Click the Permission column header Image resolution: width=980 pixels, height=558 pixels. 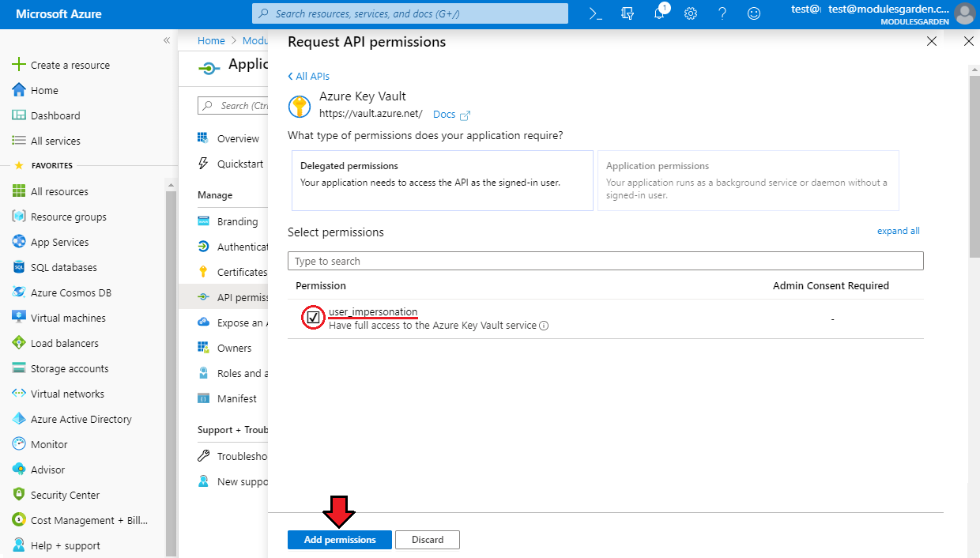coord(321,285)
